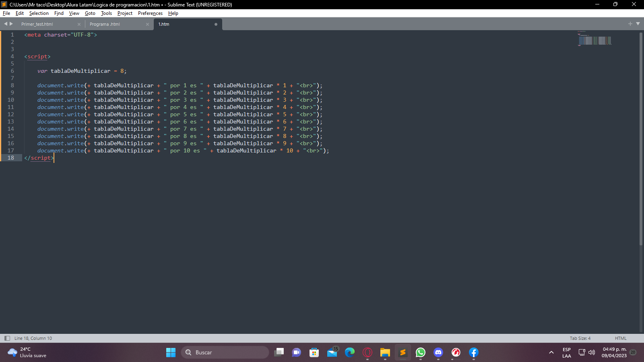Change Tab Size: 4 setting
644x362 pixels.
click(x=580, y=338)
